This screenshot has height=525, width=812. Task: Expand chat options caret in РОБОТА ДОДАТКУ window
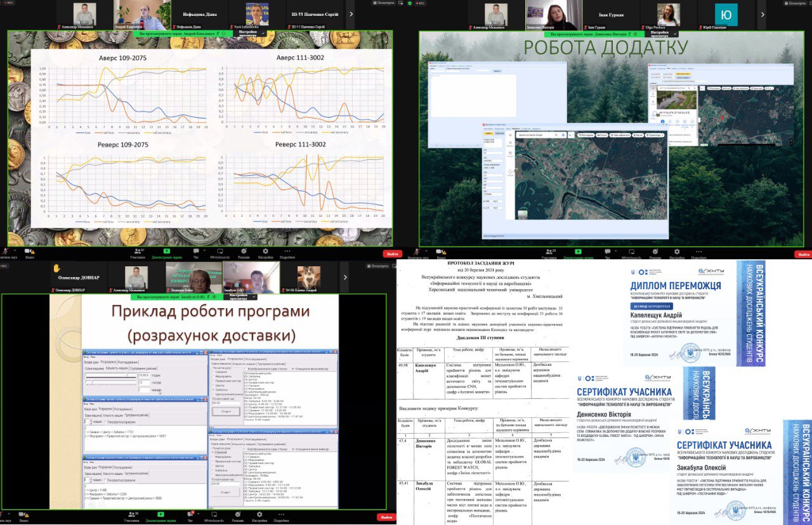tap(615, 250)
